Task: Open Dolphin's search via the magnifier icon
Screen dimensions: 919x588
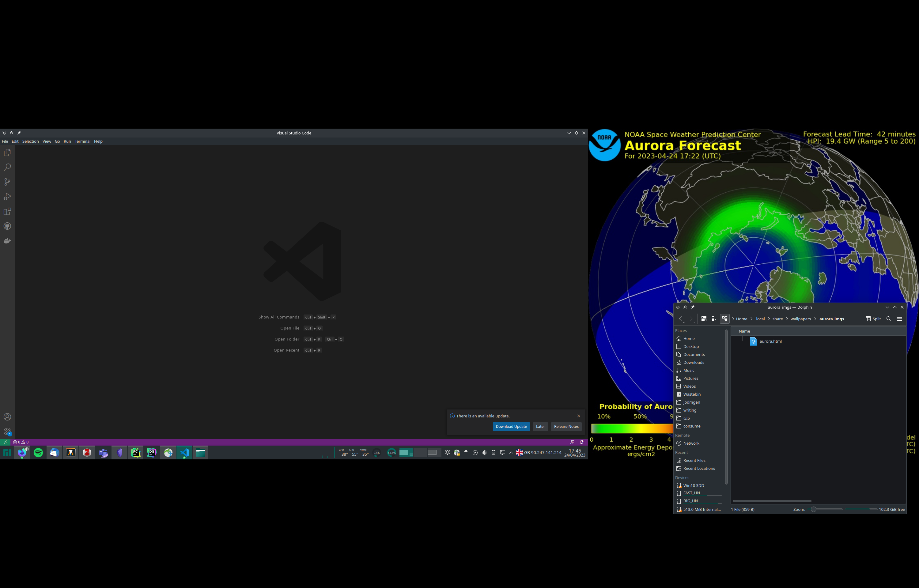Action: click(x=889, y=319)
